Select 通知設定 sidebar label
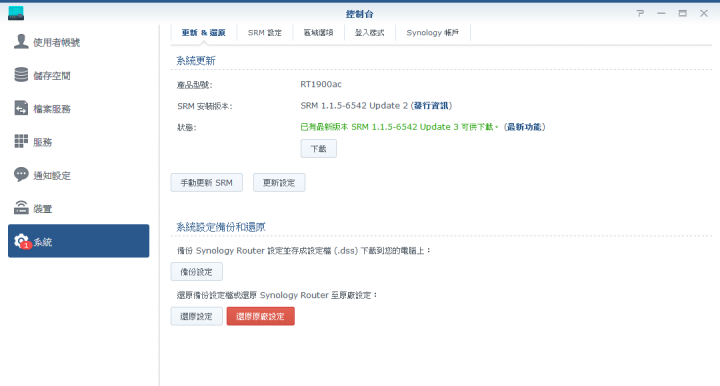The width and height of the screenshot is (720, 386). pos(52,175)
